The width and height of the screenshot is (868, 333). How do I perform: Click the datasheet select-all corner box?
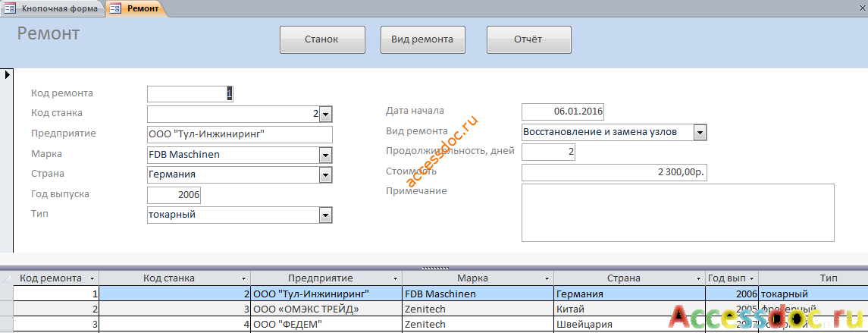[x=7, y=278]
